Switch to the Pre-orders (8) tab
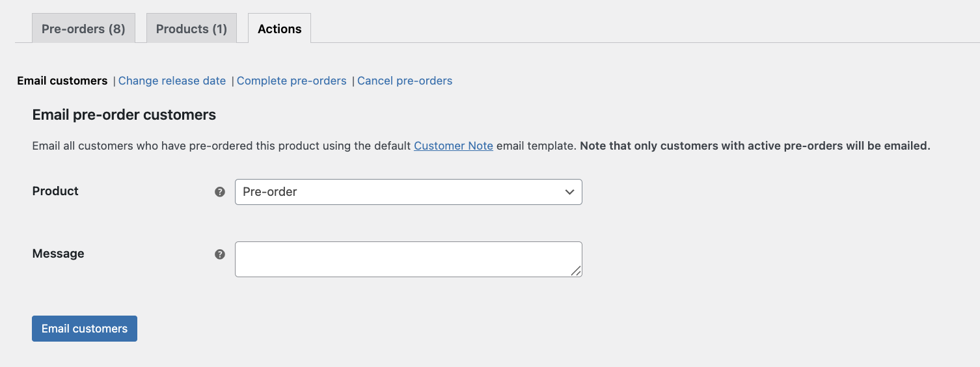This screenshot has width=980, height=367. 83,29
